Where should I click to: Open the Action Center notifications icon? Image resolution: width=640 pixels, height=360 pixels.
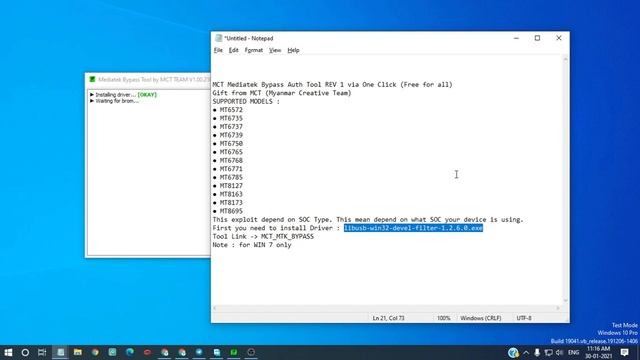click(624, 352)
